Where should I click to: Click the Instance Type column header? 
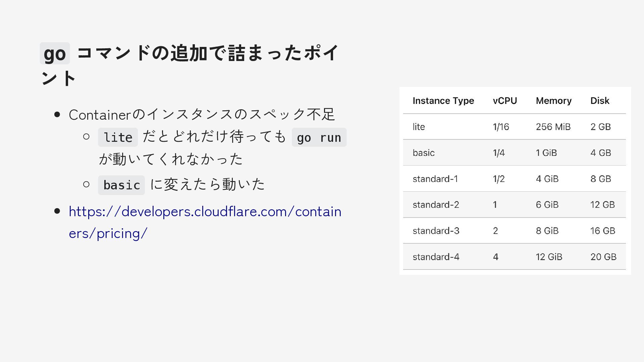point(443,101)
